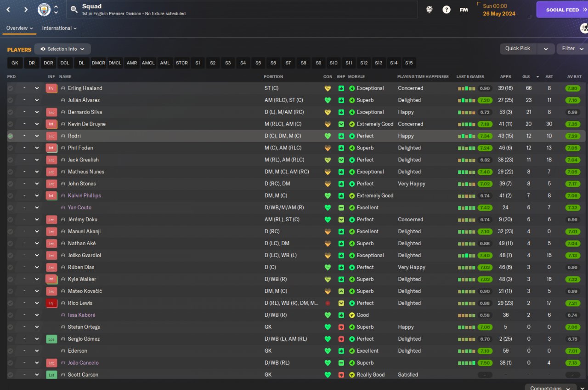Toggle the picked checkbox for Phil Foden
The width and height of the screenshot is (588, 390).
tap(10, 148)
